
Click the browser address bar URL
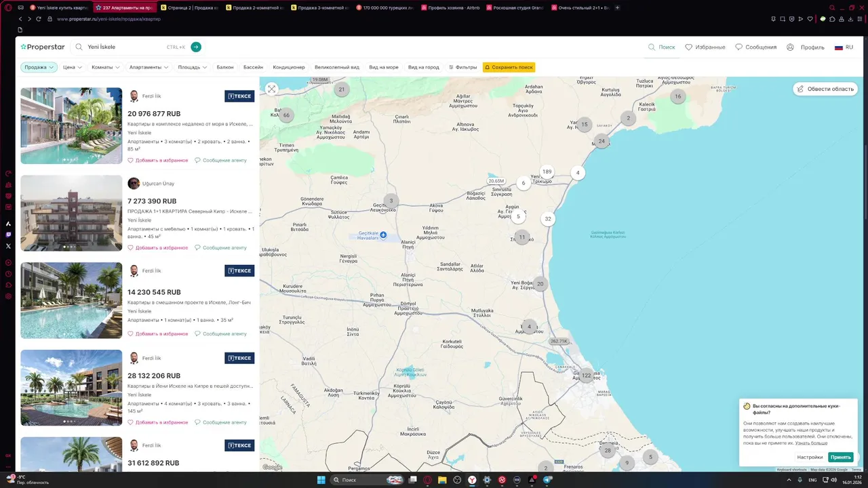pos(108,19)
